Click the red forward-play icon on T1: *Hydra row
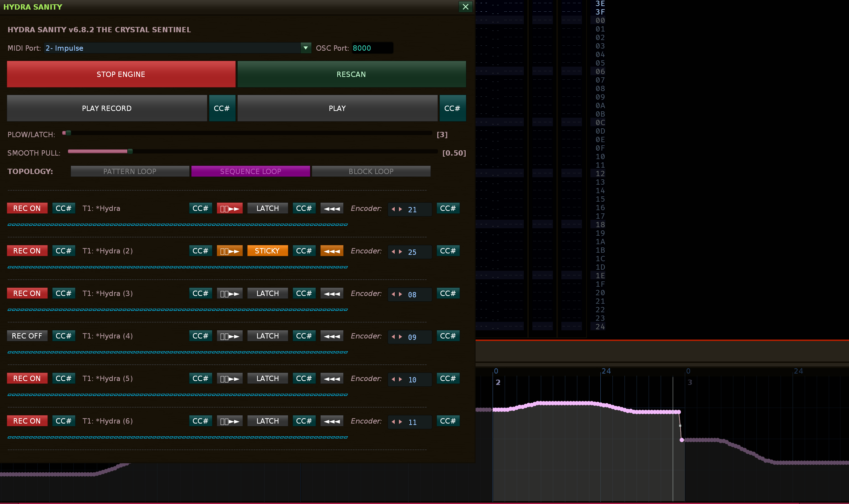The width and height of the screenshot is (849, 504). click(229, 208)
